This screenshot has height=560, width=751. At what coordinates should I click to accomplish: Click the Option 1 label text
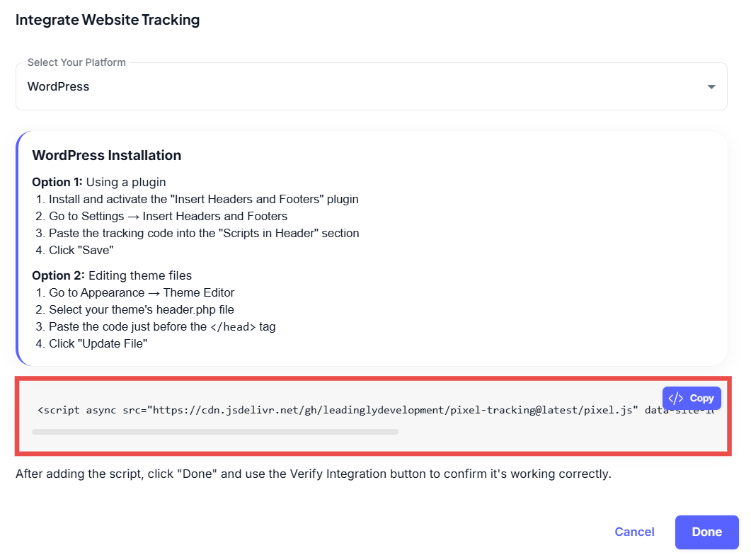[x=57, y=182]
